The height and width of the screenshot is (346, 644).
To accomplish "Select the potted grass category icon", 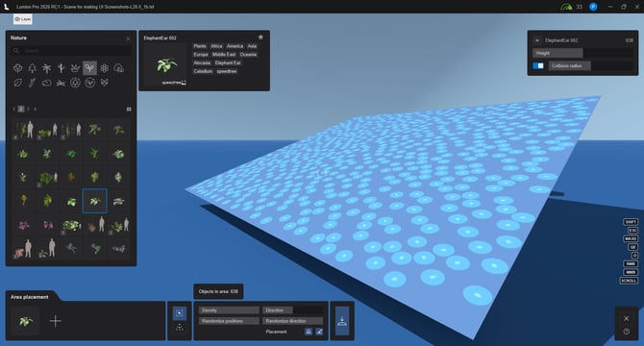I will pos(75,68).
